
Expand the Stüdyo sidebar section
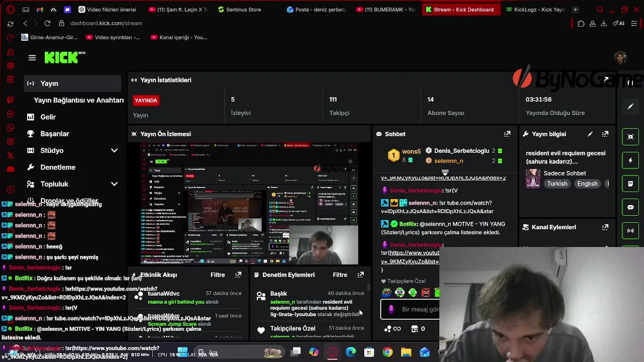point(114,150)
